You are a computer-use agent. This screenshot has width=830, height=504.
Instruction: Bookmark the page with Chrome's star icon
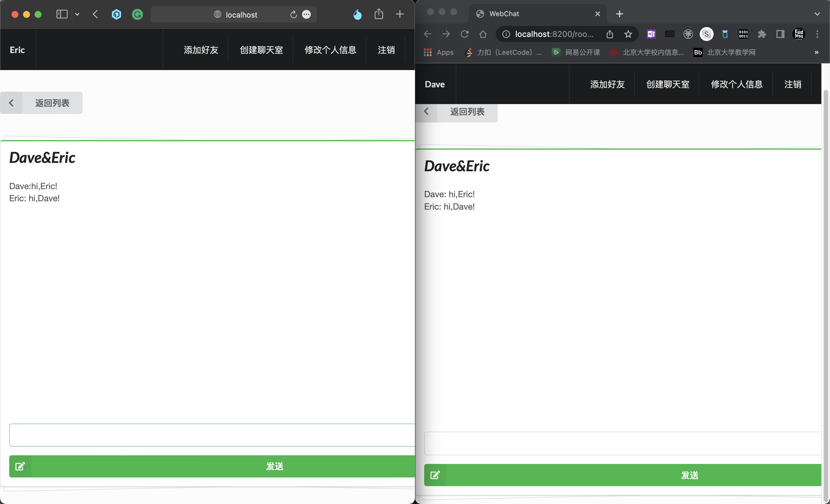click(628, 34)
